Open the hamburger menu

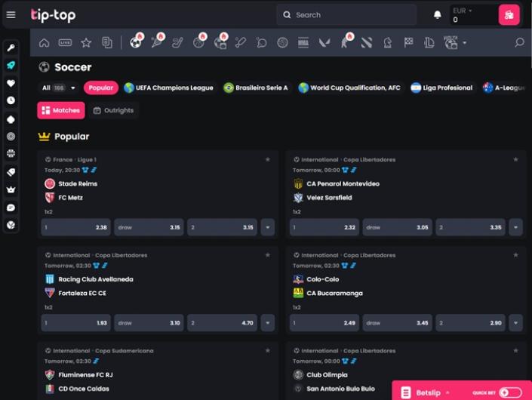(x=11, y=15)
